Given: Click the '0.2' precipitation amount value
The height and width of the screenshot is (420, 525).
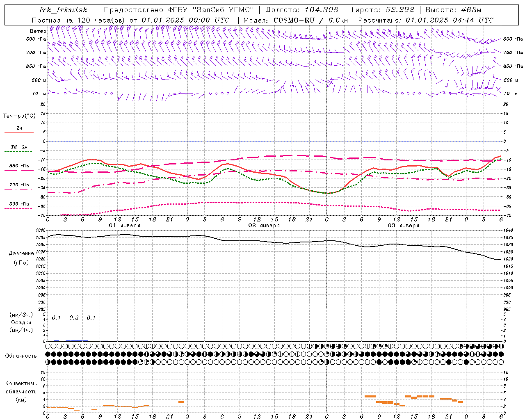Looking at the screenshot, I should pos(74,318).
